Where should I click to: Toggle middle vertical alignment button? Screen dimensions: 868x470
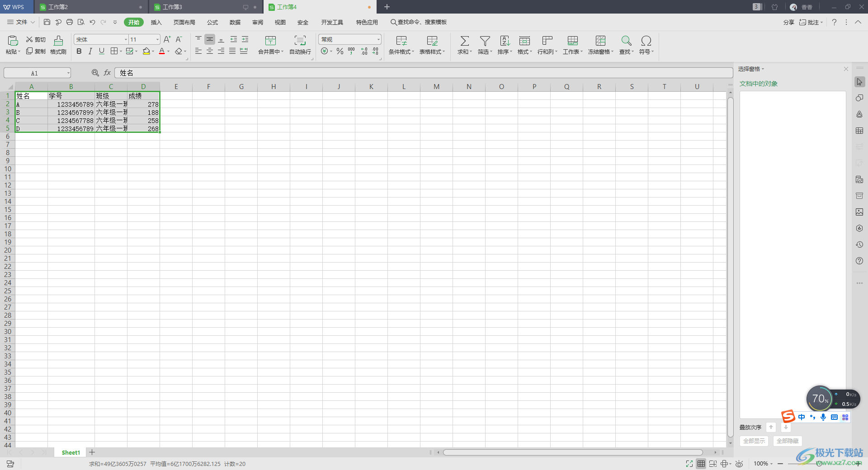click(x=210, y=39)
